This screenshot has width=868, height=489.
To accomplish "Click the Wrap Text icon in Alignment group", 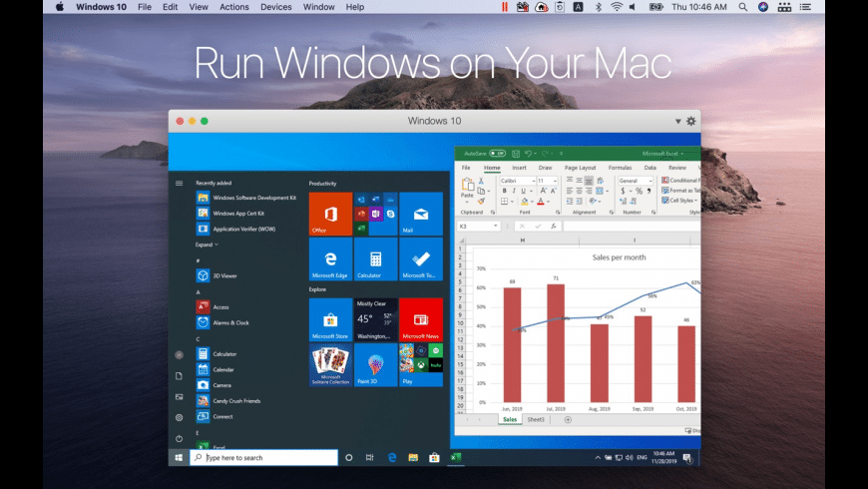I will pyautogui.click(x=600, y=181).
